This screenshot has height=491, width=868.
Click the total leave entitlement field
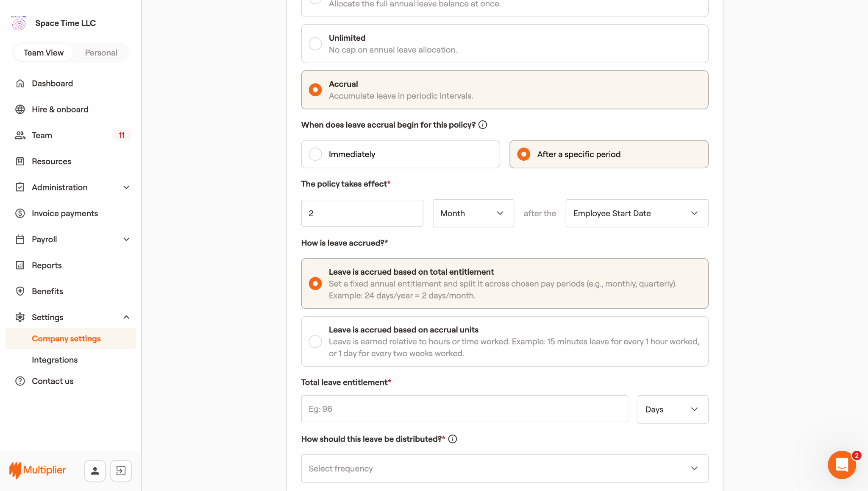(x=464, y=409)
